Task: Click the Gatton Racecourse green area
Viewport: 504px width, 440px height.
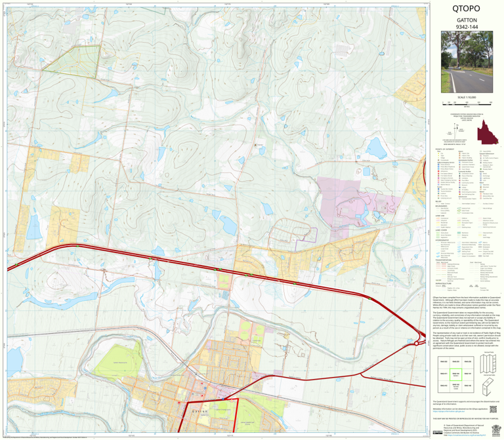Action: [119, 361]
